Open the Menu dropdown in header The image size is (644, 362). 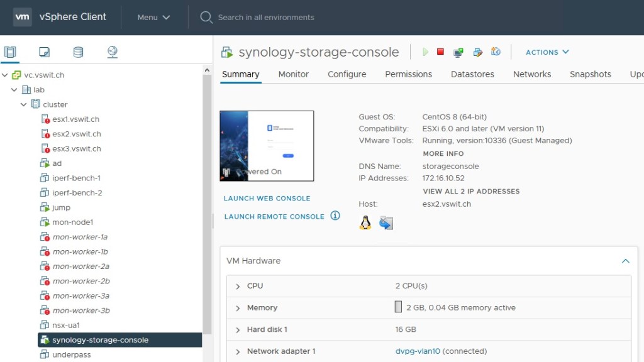153,18
